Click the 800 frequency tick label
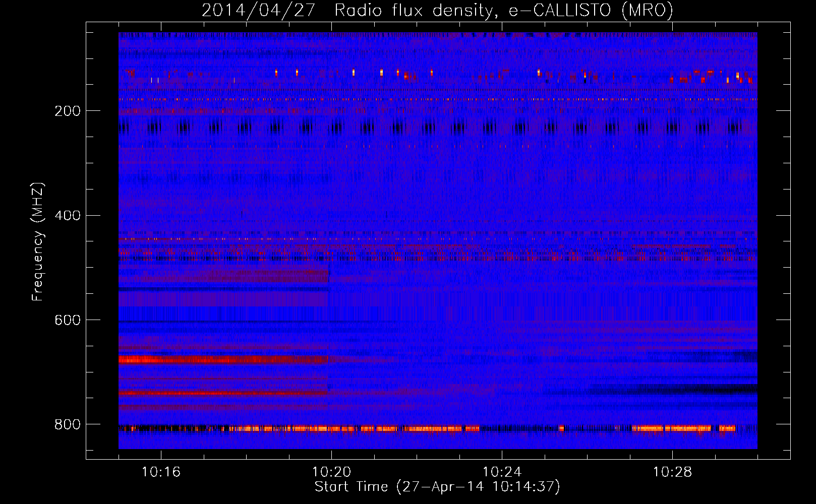The width and height of the screenshot is (816, 504). (68, 424)
